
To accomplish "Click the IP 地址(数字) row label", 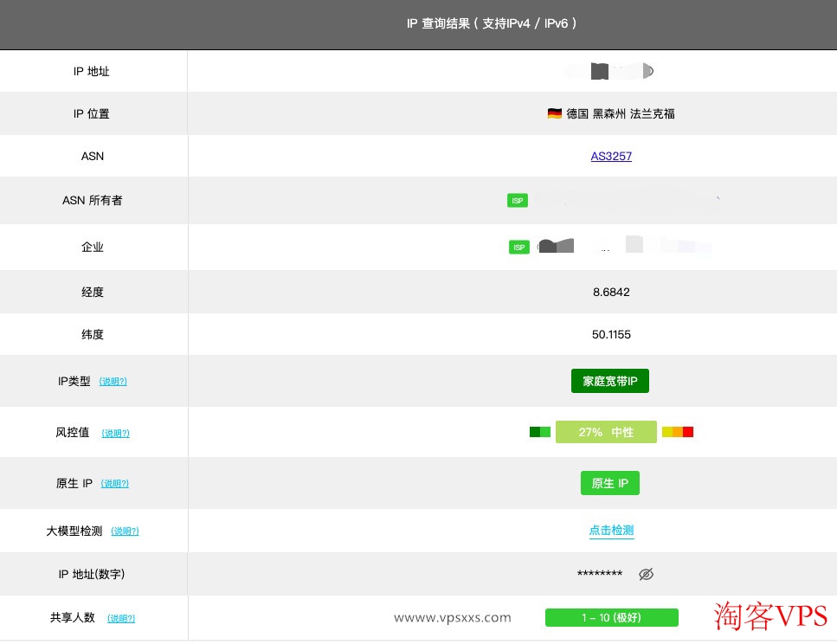I will [91, 574].
